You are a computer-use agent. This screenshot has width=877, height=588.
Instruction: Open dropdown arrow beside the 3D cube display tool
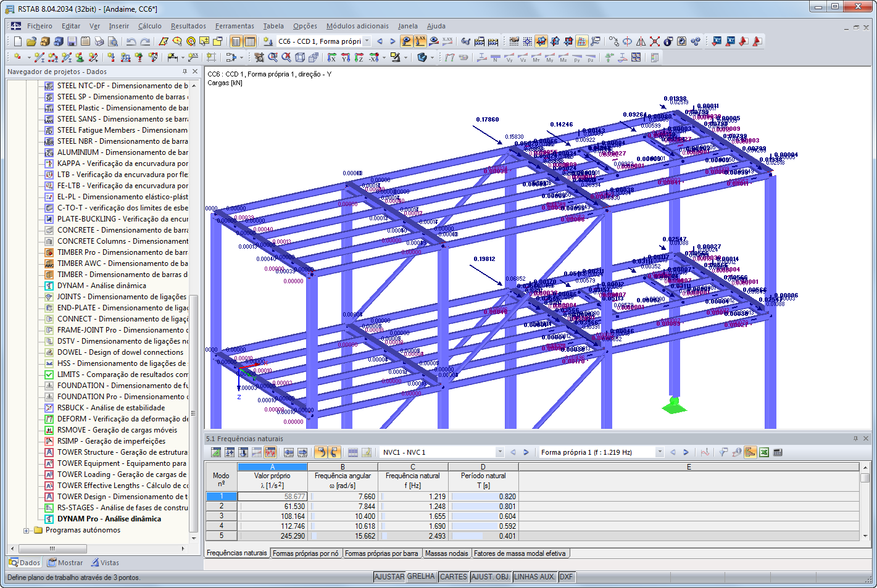pyautogui.click(x=432, y=57)
